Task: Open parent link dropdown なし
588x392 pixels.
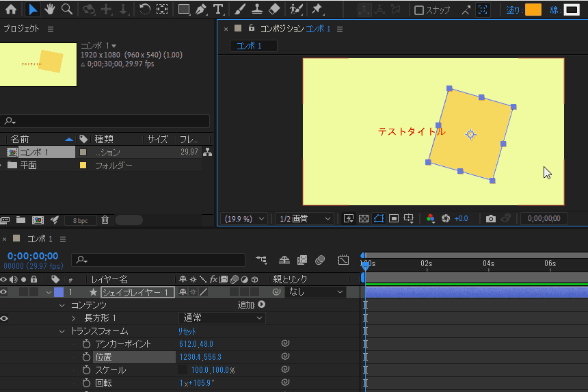Action: pos(316,292)
